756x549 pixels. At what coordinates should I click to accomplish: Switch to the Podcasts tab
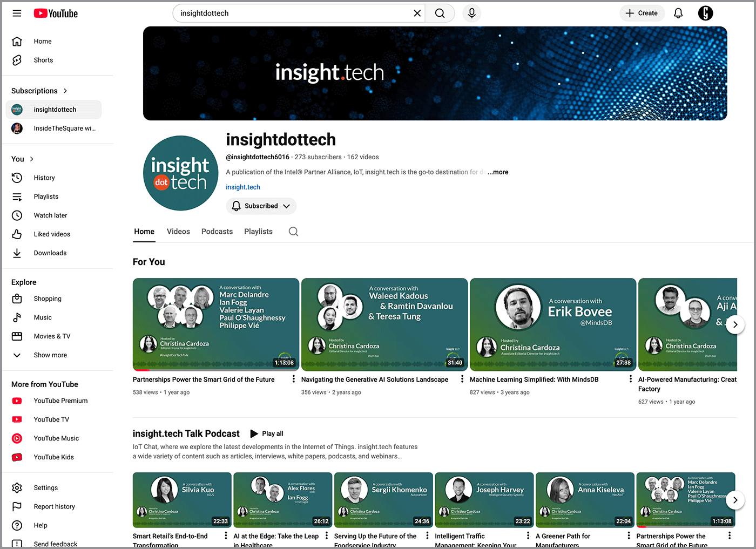pyautogui.click(x=217, y=232)
